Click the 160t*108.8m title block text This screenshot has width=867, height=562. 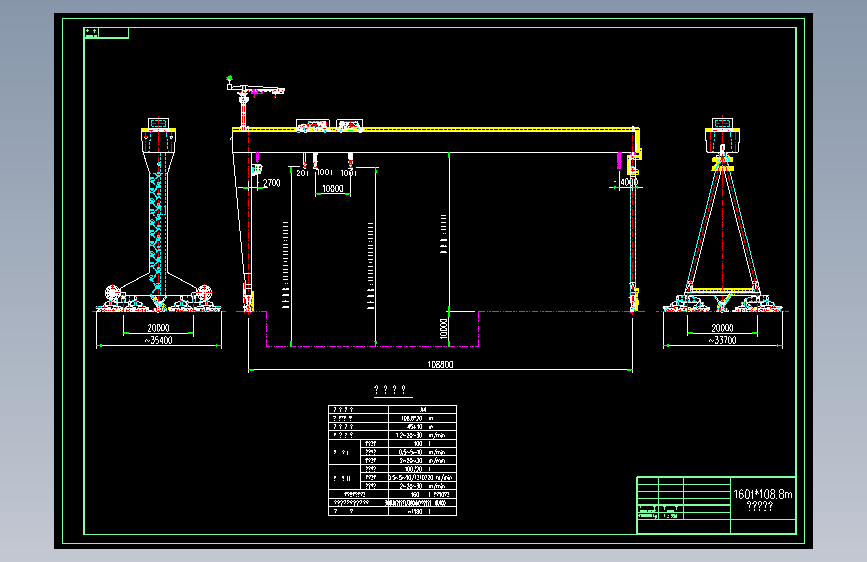click(762, 494)
